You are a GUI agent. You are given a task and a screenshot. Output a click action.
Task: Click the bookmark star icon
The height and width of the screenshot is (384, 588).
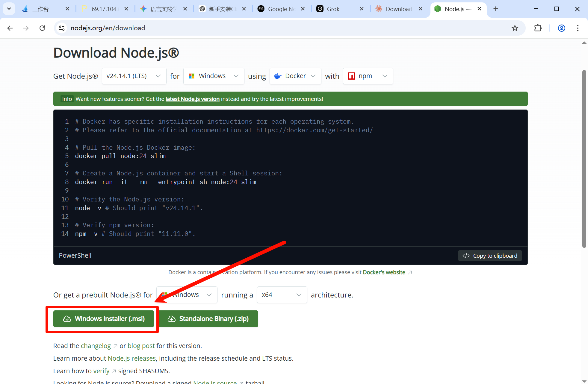coord(515,28)
